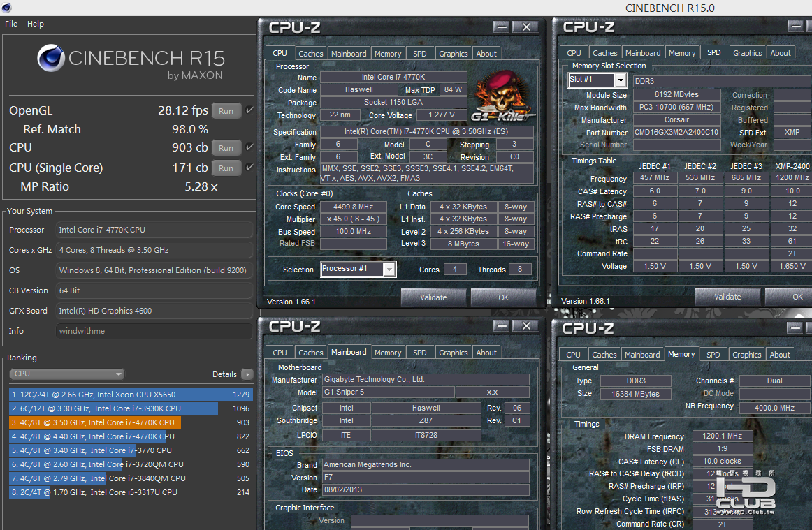
Task: Close the Mainboard CPU-Z window
Action: click(526, 326)
